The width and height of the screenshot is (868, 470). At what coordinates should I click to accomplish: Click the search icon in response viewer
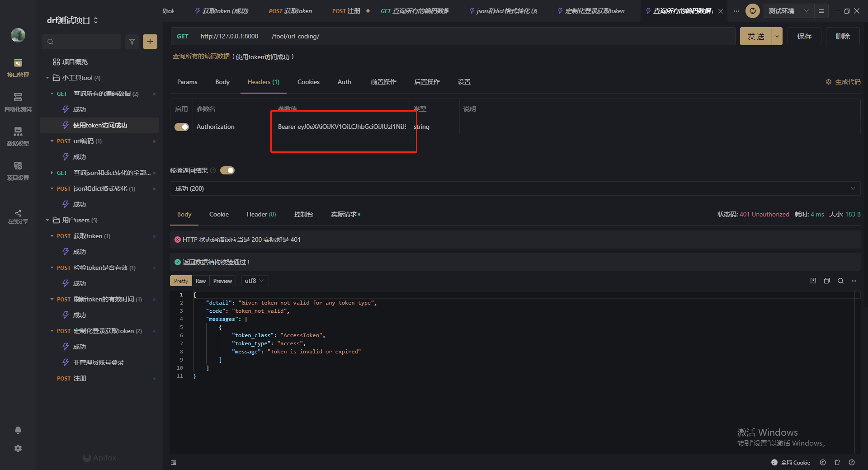pos(840,281)
